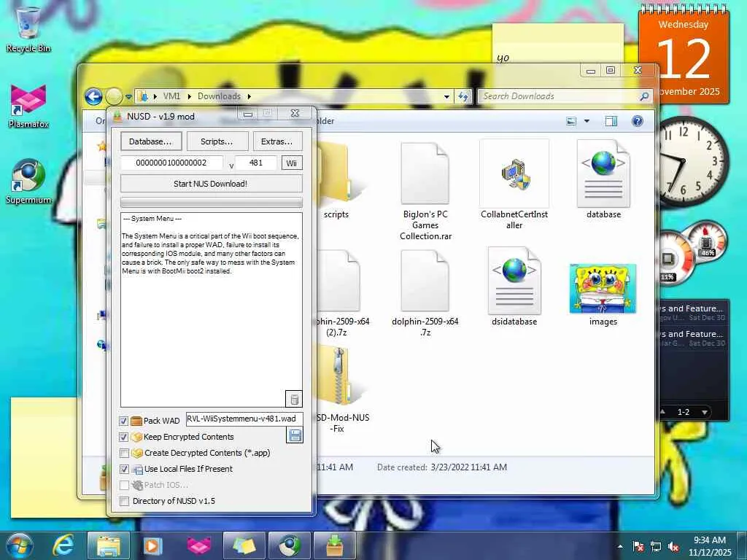Select the images SpongeBob thumbnail
This screenshot has height=560, width=747.
[x=603, y=295]
